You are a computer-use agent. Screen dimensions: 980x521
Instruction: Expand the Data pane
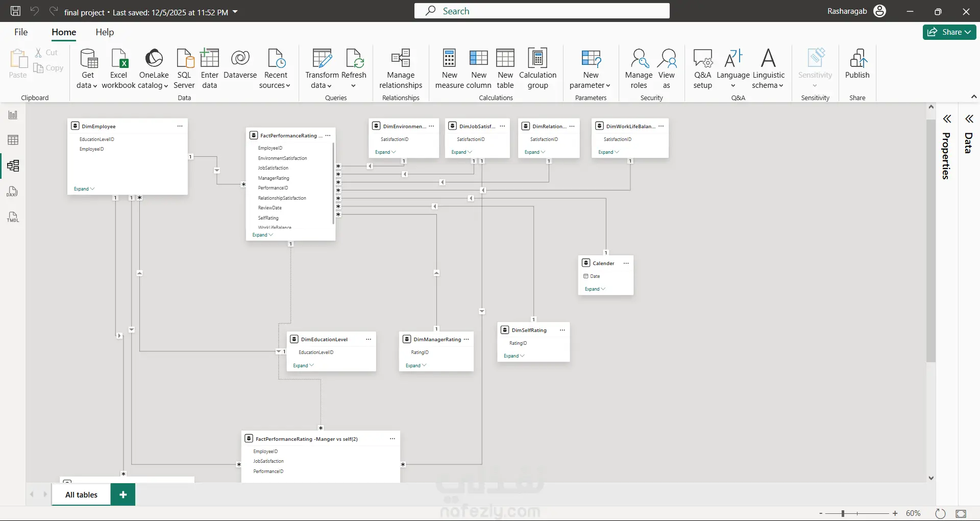(x=969, y=119)
